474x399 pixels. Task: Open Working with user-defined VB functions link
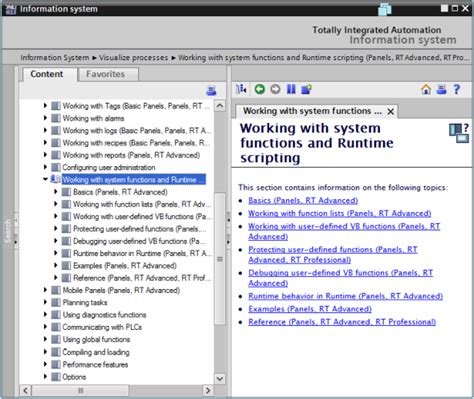coord(344,231)
